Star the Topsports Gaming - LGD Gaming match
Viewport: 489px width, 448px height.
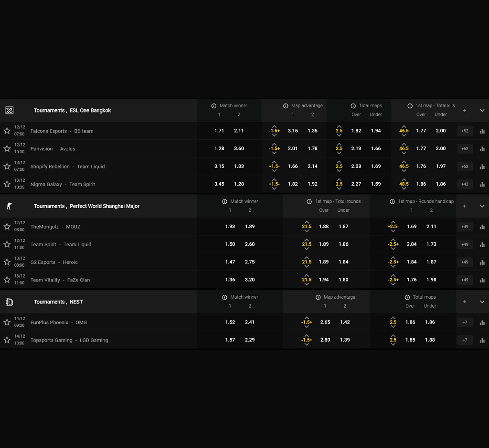point(7,340)
